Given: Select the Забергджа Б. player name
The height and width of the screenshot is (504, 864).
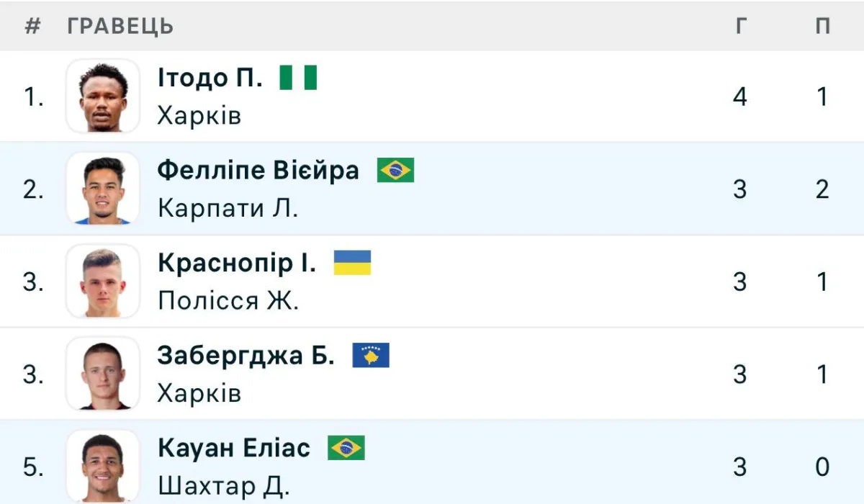Looking at the screenshot, I should click(x=246, y=356).
